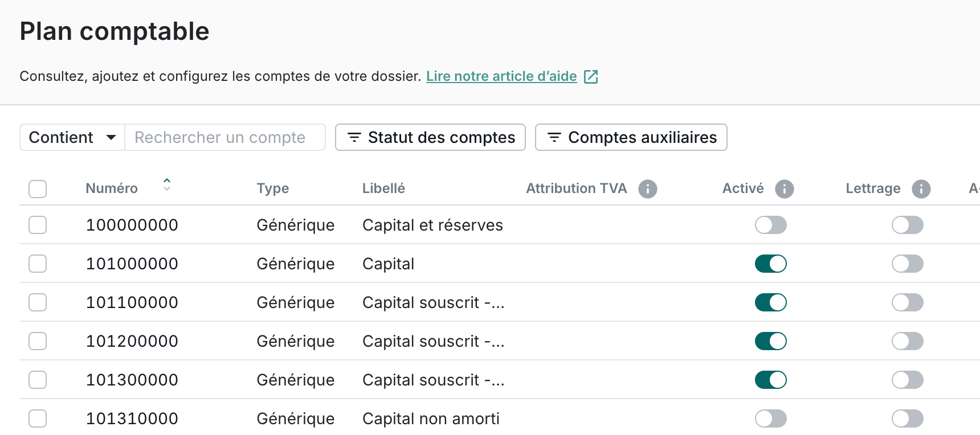
Task: Open the Lire notre article d'aide link
Action: [x=501, y=76]
